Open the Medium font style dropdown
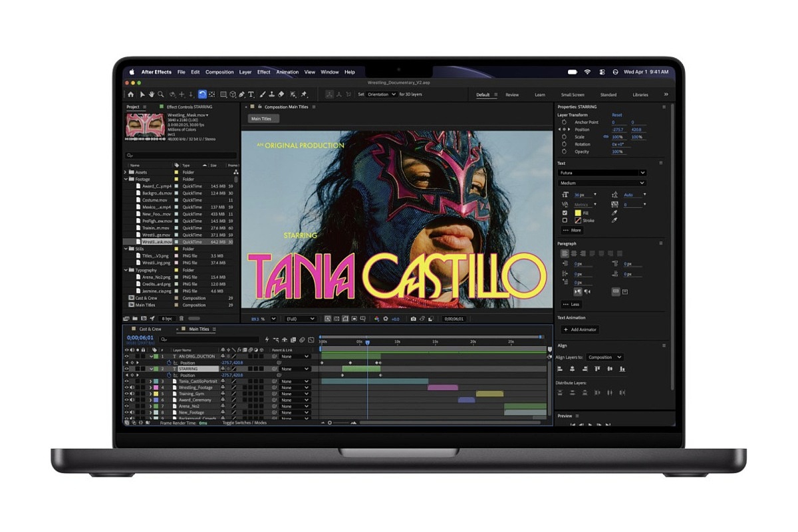798x532 pixels. pyautogui.click(x=602, y=183)
